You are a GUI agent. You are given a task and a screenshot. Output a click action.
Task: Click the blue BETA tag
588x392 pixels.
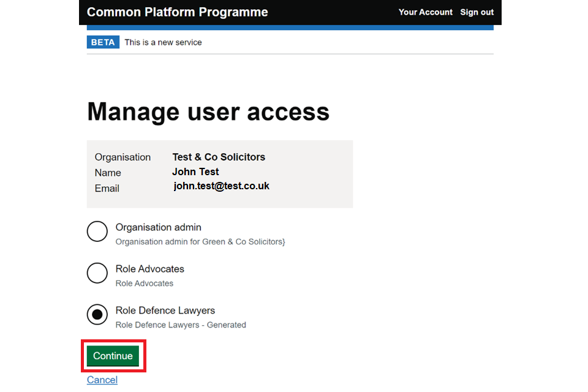point(103,42)
